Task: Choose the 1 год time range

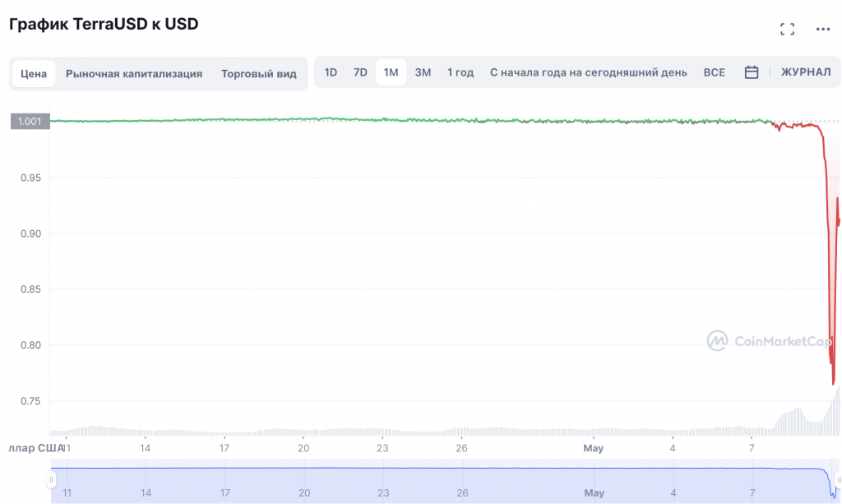Action: tap(460, 72)
